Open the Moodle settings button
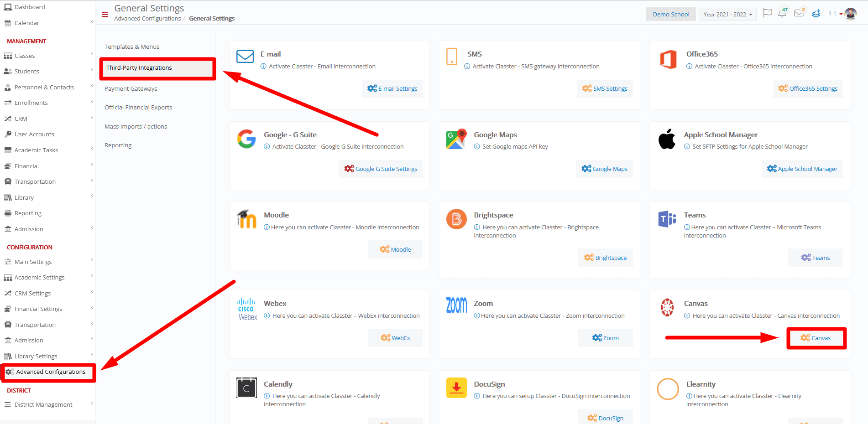The height and width of the screenshot is (424, 868). (x=395, y=249)
